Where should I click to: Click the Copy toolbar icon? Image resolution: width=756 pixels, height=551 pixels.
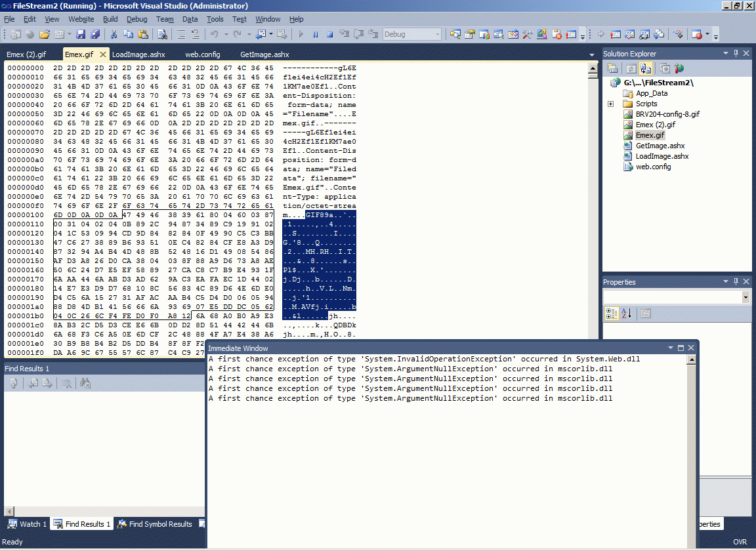coord(128,34)
